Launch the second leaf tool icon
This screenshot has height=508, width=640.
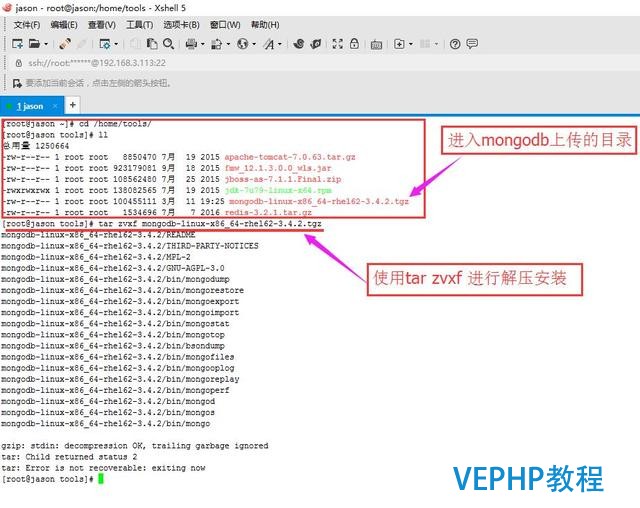[x=316, y=44]
